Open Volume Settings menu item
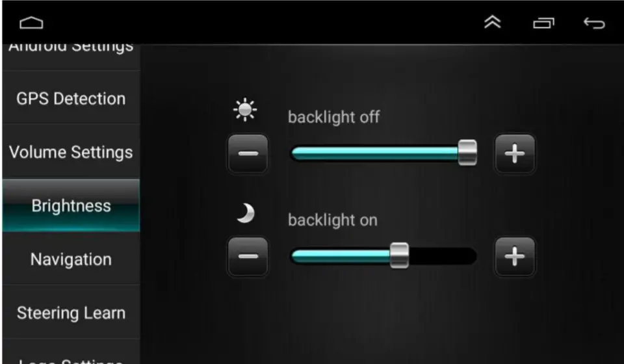This screenshot has width=624, height=364. click(71, 151)
